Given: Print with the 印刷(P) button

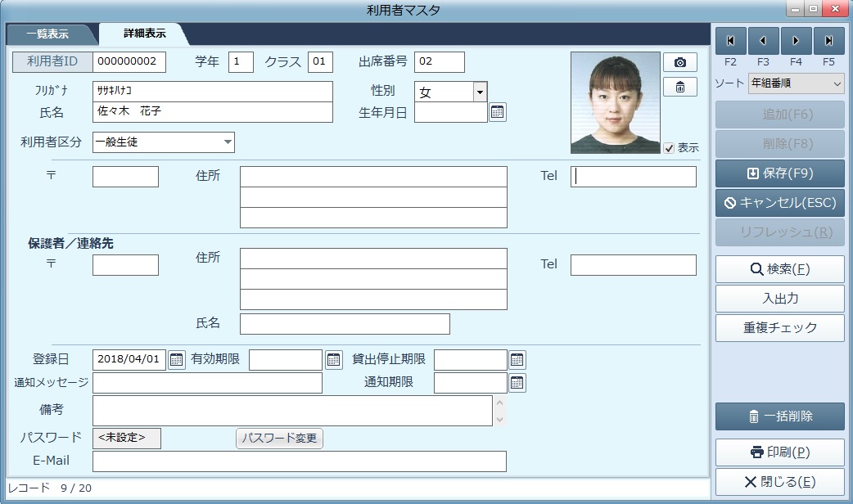Looking at the screenshot, I should click(779, 452).
